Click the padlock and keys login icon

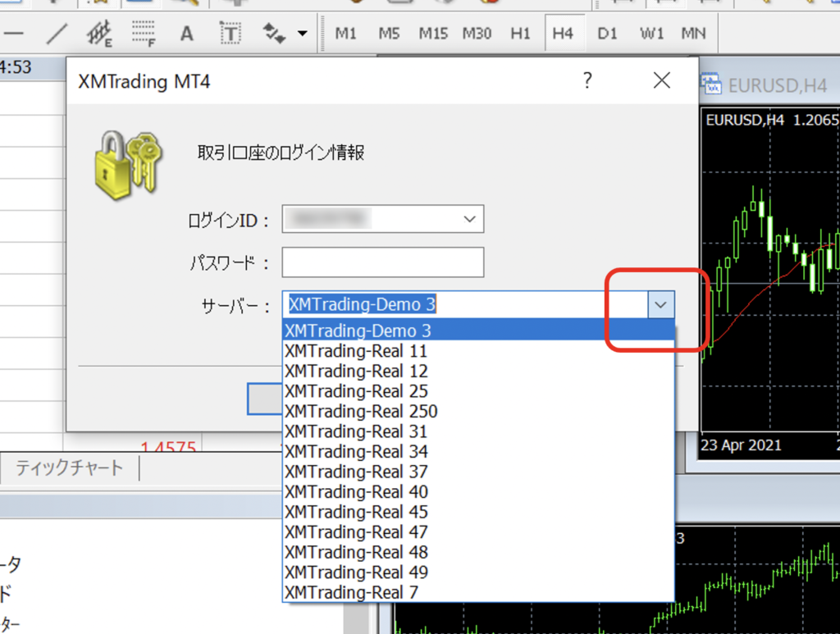pyautogui.click(x=127, y=164)
